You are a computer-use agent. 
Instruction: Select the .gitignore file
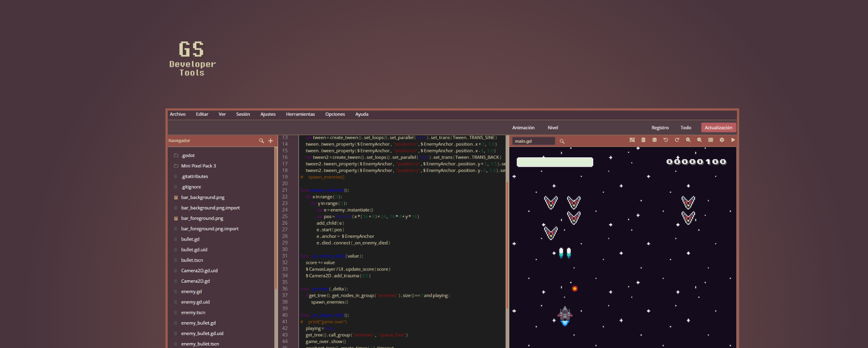coord(191,187)
